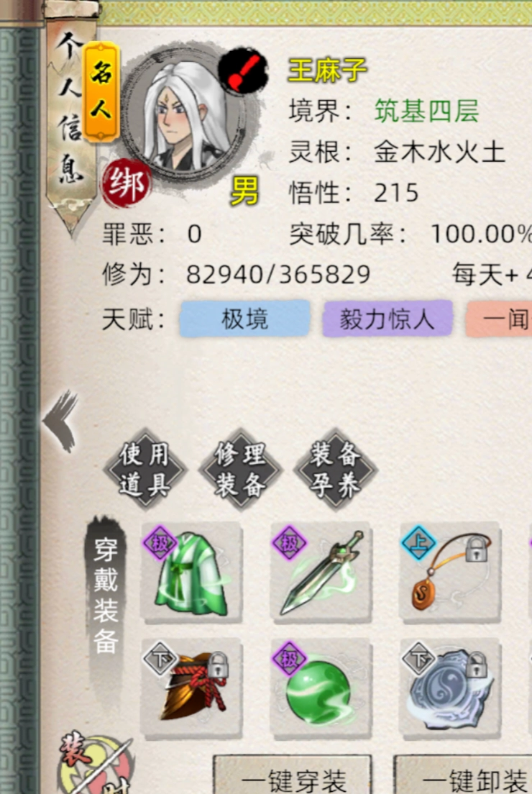Image resolution: width=532 pixels, height=794 pixels.
Task: Select the locked yin-yang stone item
Action: (451, 688)
